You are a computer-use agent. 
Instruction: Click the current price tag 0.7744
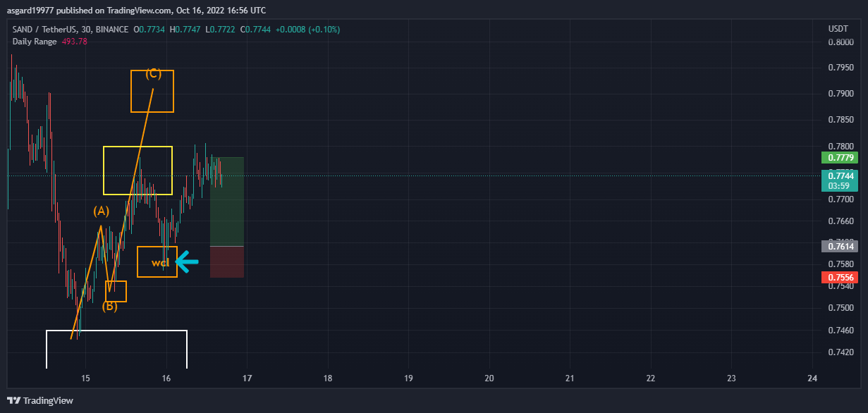coord(840,176)
